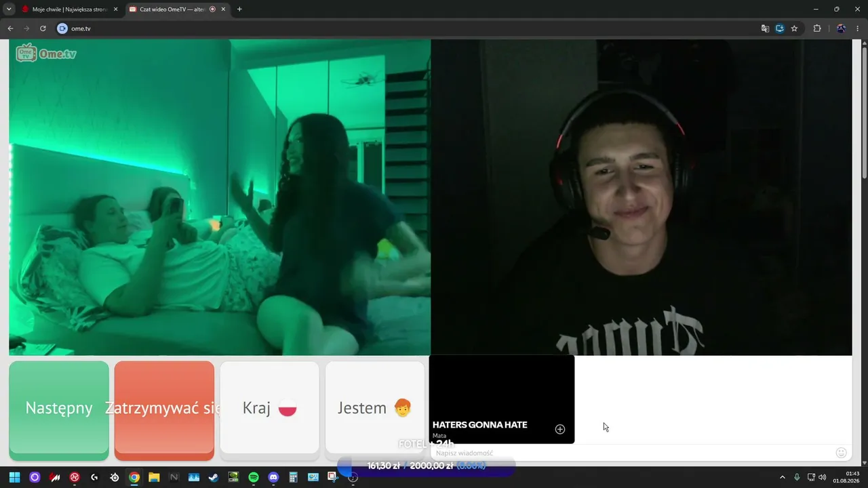Focus the Napisz wiadomość message field
Screen dimensions: 868x488
coord(632,453)
